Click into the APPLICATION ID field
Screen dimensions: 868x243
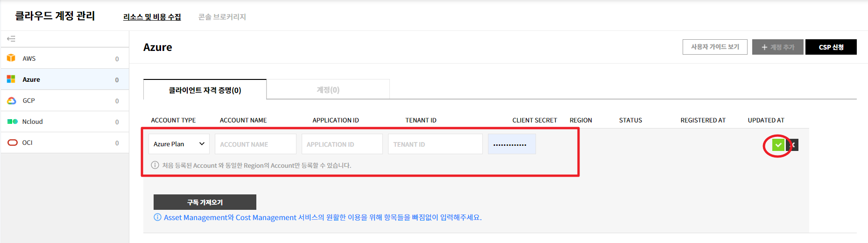(x=342, y=144)
